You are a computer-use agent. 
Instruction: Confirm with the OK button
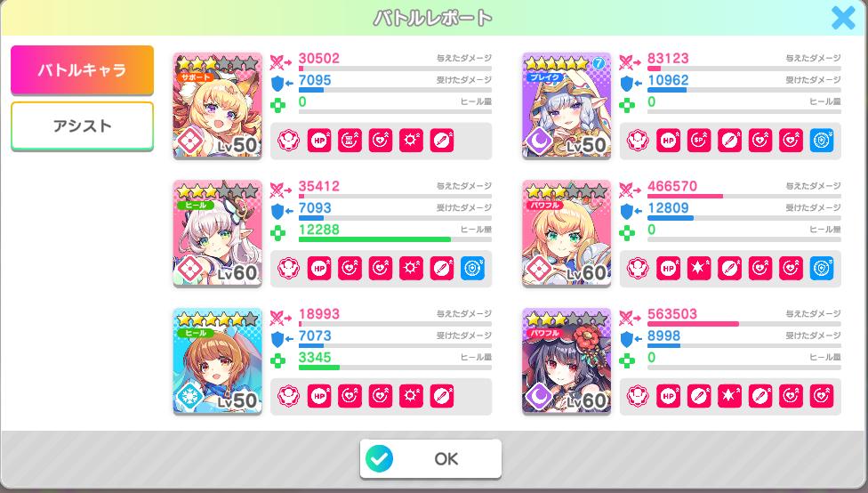(430, 458)
